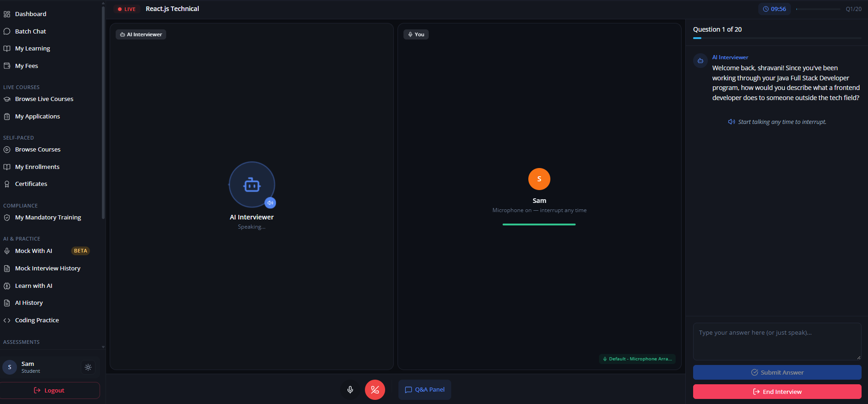Click the robot icon beside the interviewer message
The width and height of the screenshot is (868, 404).
pyautogui.click(x=700, y=61)
